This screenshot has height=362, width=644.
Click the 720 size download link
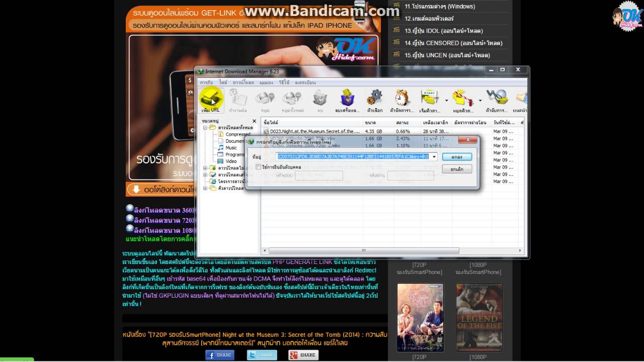160,220
